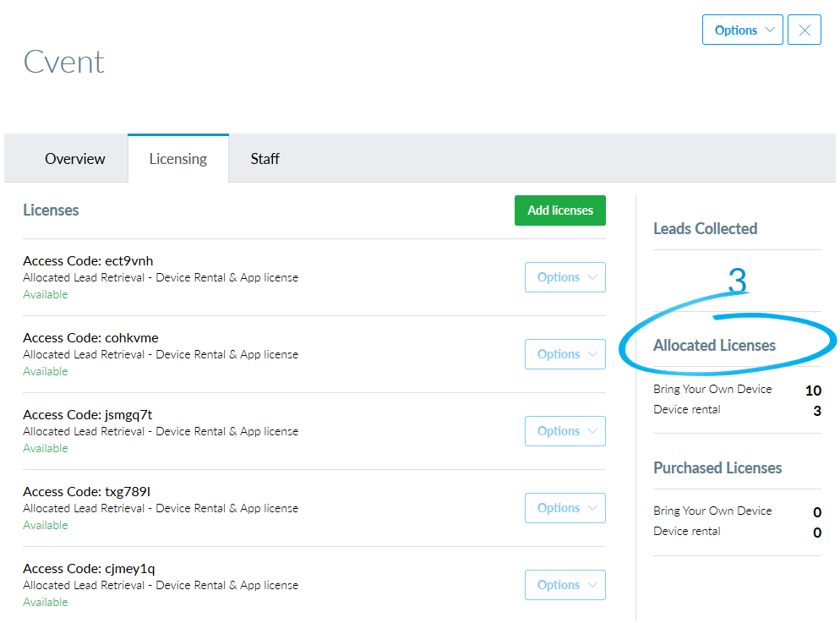The height and width of the screenshot is (623, 840).
Task: Click the Cvent page title
Action: pos(63,61)
